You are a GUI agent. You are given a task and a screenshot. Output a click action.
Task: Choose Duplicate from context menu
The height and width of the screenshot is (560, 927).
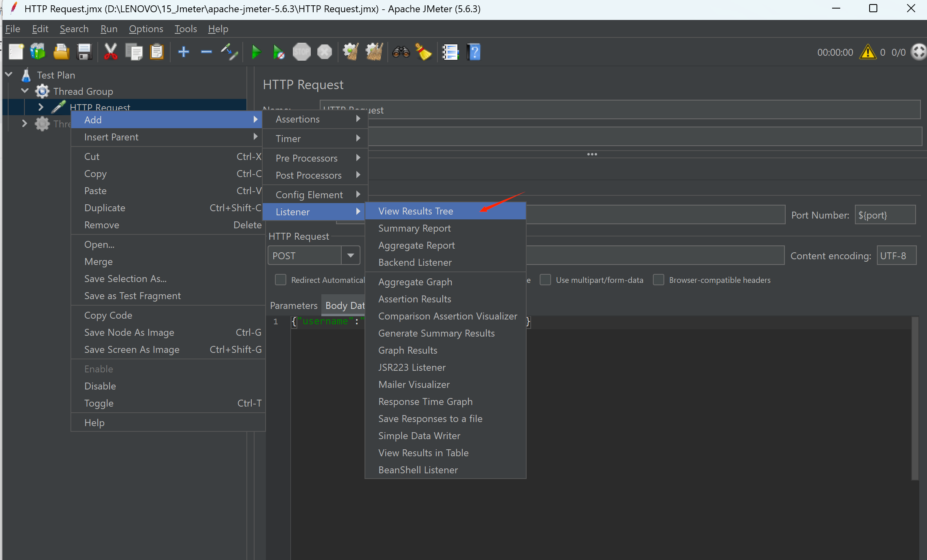(168, 208)
